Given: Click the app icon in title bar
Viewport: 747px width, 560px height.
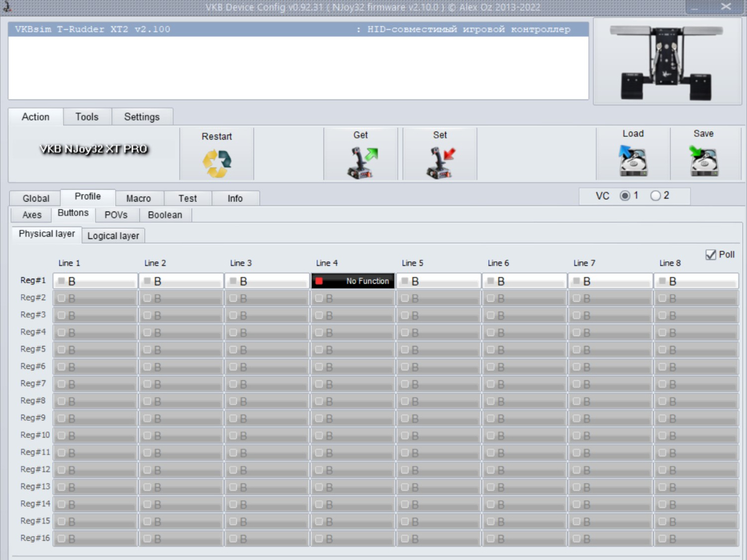Looking at the screenshot, I should pyautogui.click(x=7, y=7).
